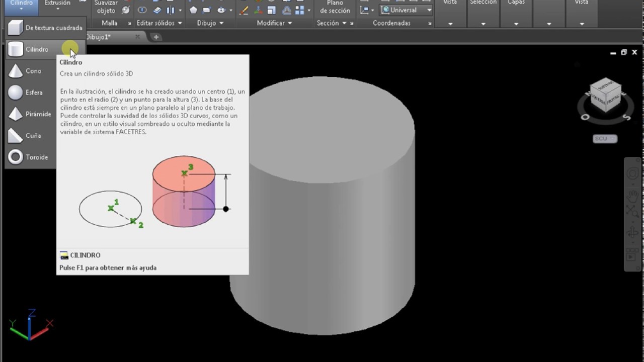This screenshot has width=644, height=362.
Task: Click the square-outline icon in Modificar
Action: click(272, 10)
